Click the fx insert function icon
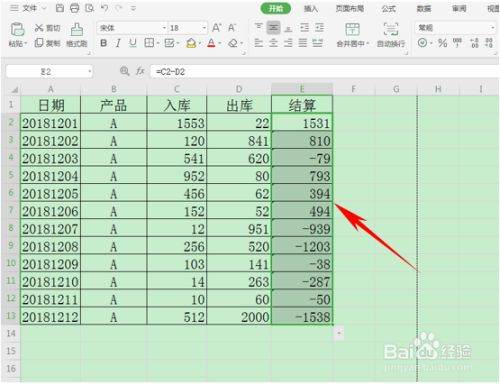 [140, 71]
